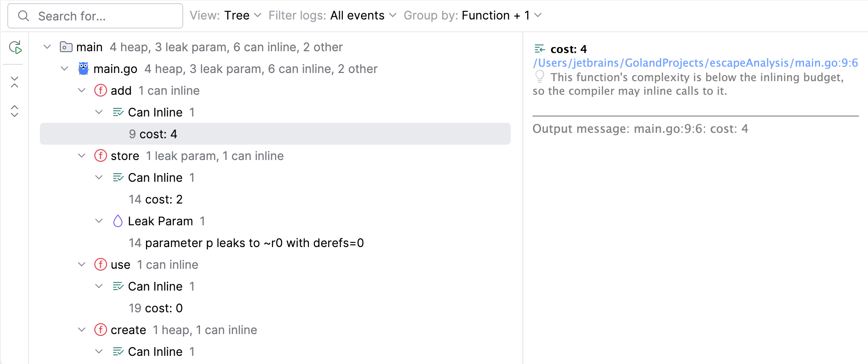Click the Can Inline icon under store
The height and width of the screenshot is (364, 868).
coord(118,177)
